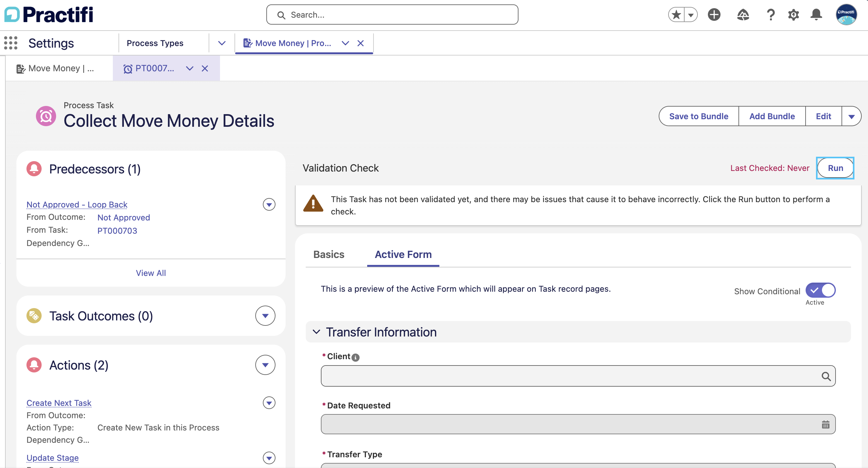Open the user profile avatar
Image resolution: width=868 pixels, height=468 pixels.
click(x=846, y=15)
